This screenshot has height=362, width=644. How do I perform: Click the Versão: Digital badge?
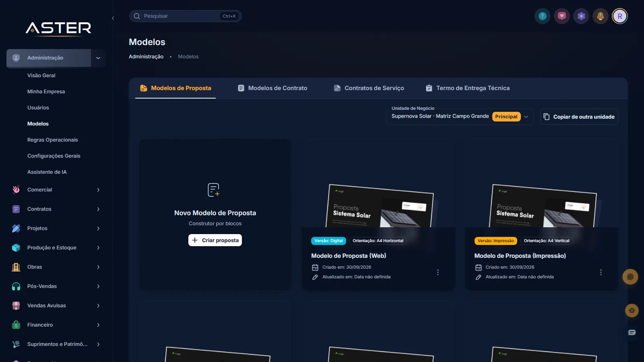pyautogui.click(x=328, y=241)
